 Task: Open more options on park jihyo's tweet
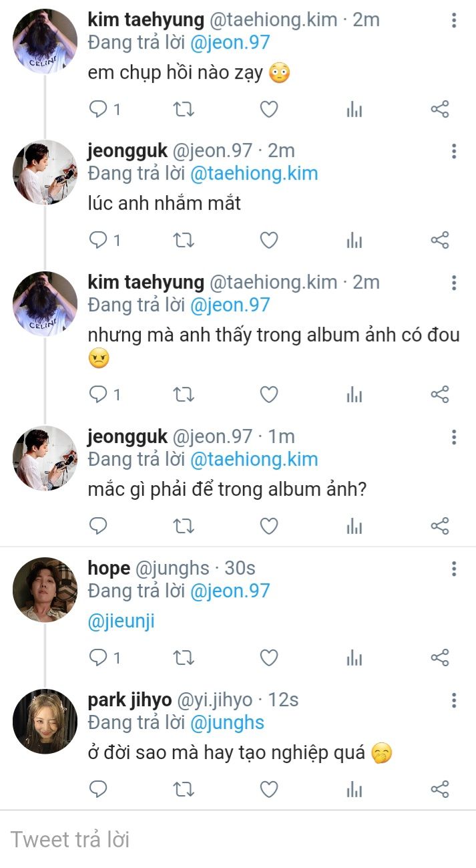point(454,700)
